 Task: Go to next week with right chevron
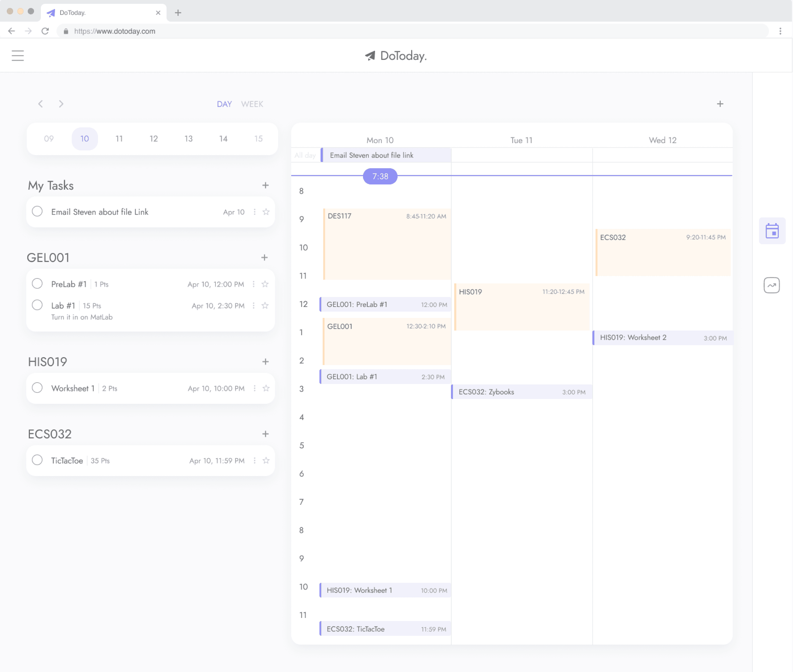(x=61, y=104)
